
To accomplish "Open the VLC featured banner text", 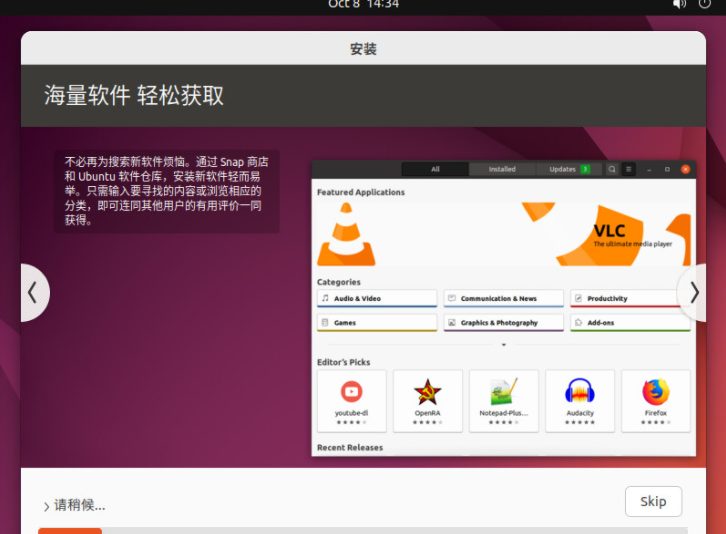I will tap(632, 235).
